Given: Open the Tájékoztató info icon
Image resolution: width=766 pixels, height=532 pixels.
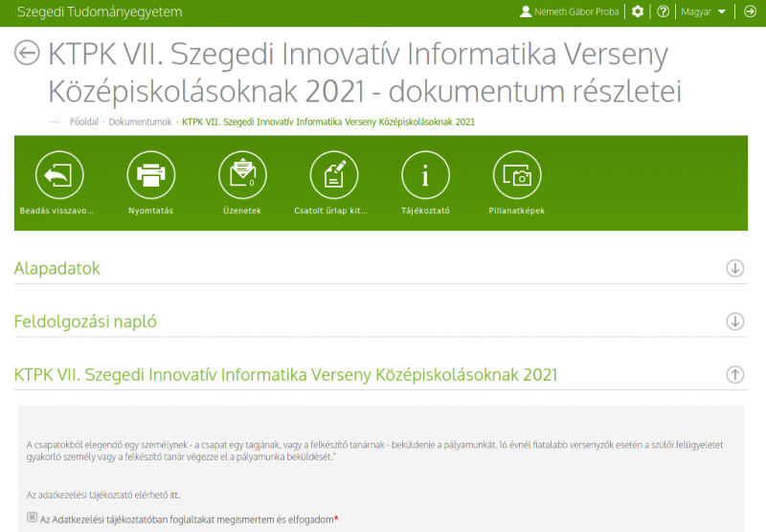Looking at the screenshot, I should (x=425, y=176).
